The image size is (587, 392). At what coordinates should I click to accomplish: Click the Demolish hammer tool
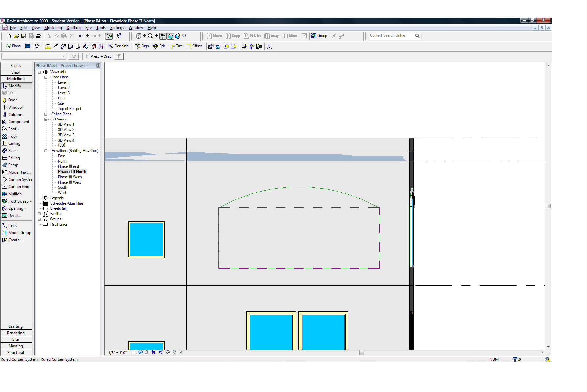point(118,46)
